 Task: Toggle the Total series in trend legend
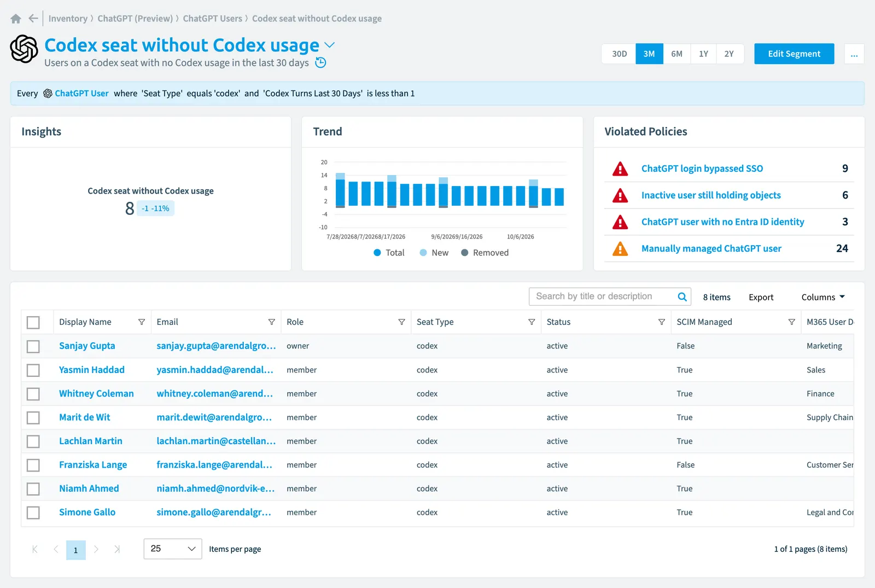coord(389,253)
